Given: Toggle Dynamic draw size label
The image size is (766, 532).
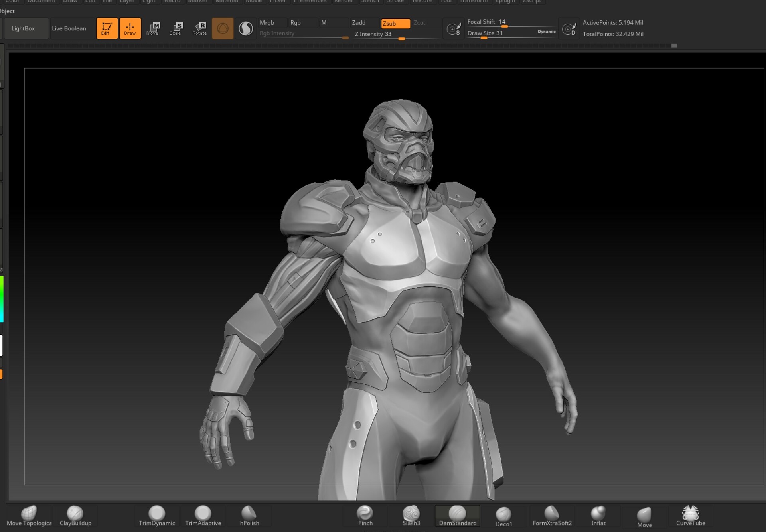Looking at the screenshot, I should click(x=546, y=32).
